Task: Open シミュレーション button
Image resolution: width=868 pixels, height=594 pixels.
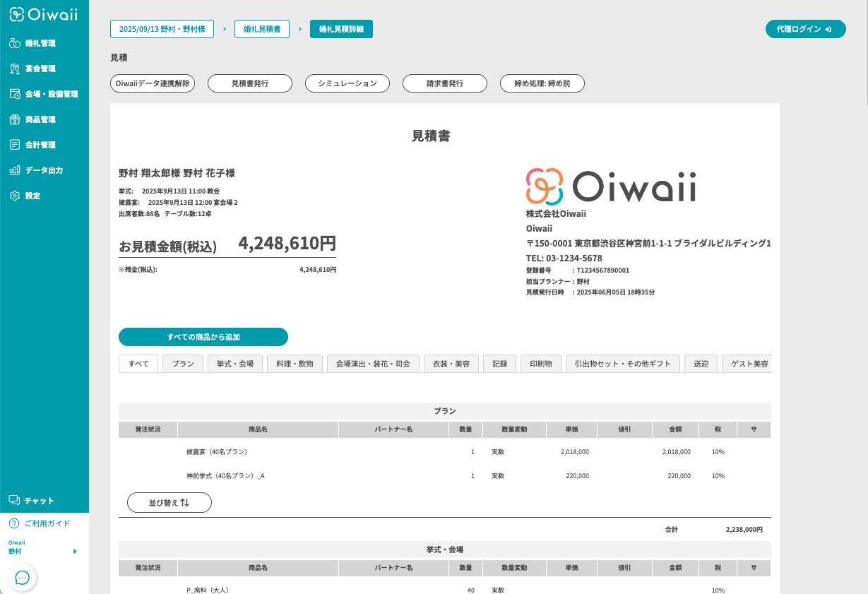Action: pyautogui.click(x=347, y=83)
